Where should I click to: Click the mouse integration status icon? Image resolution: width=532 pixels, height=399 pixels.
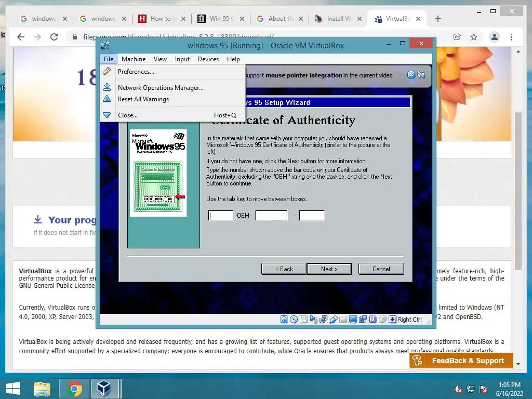(382, 320)
